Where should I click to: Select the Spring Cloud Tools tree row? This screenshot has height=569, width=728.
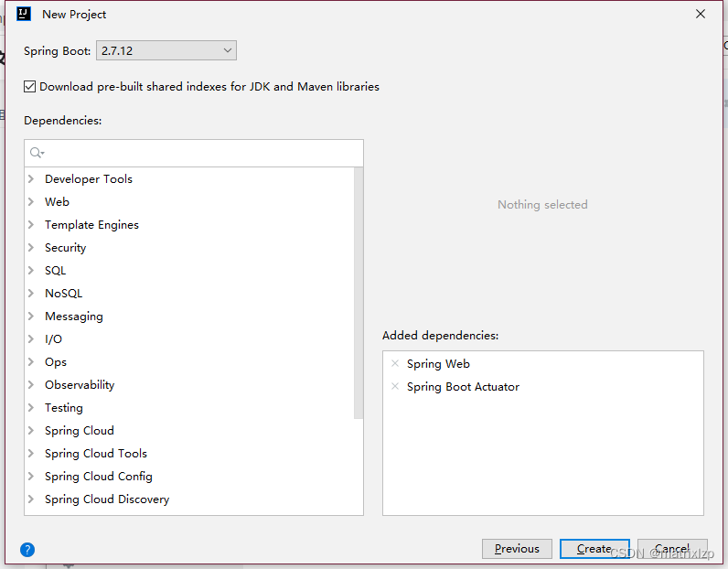(x=189, y=454)
